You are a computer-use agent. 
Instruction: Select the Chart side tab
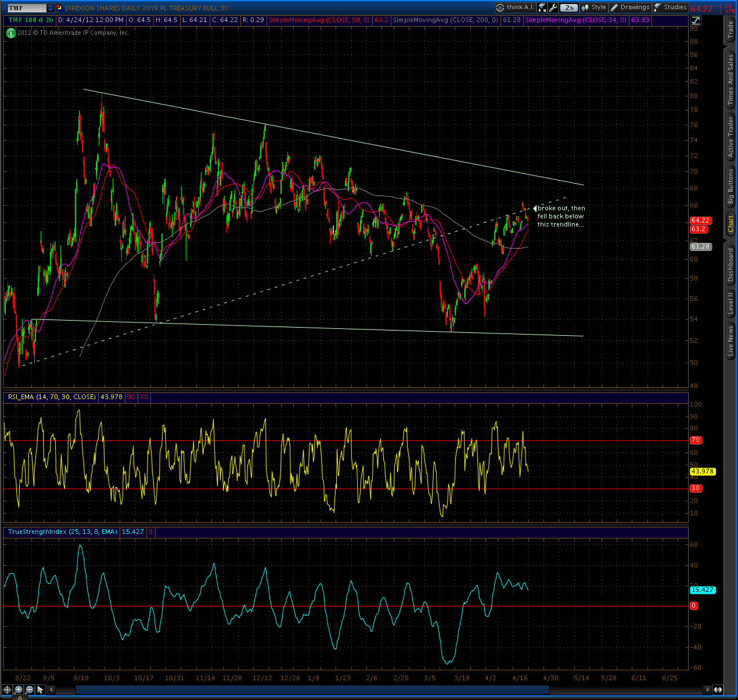tap(730, 223)
